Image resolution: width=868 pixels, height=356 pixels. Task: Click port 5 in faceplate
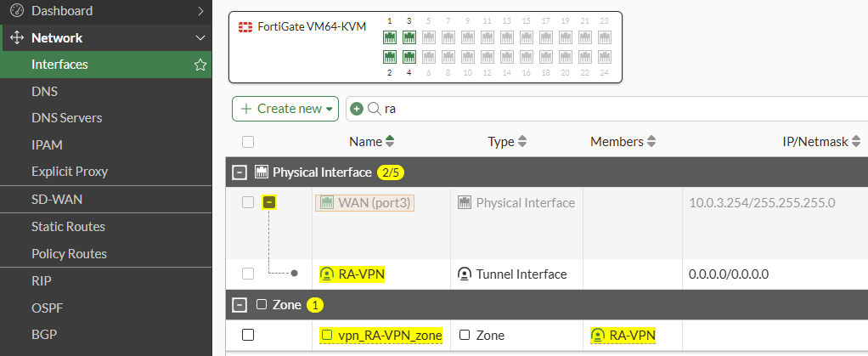(428, 37)
